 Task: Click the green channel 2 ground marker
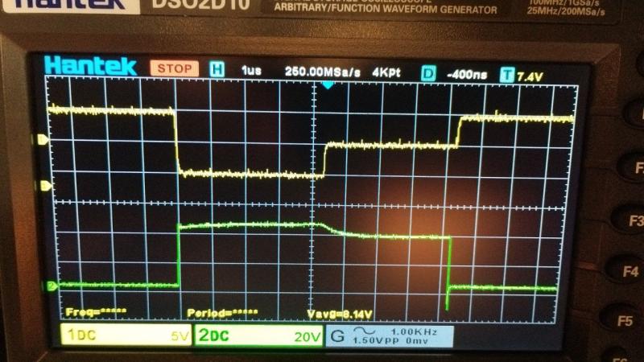52,286
